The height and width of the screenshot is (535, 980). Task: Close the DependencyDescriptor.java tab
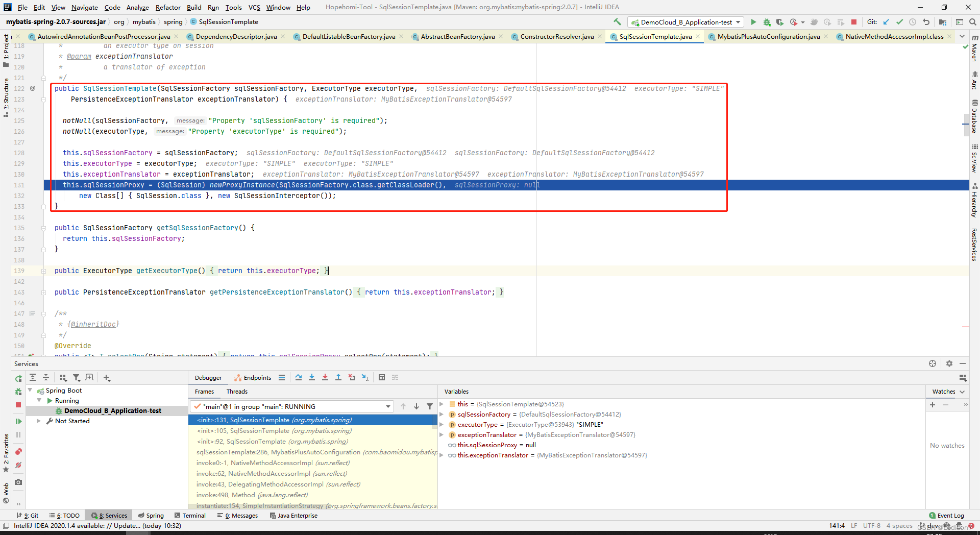tap(283, 36)
